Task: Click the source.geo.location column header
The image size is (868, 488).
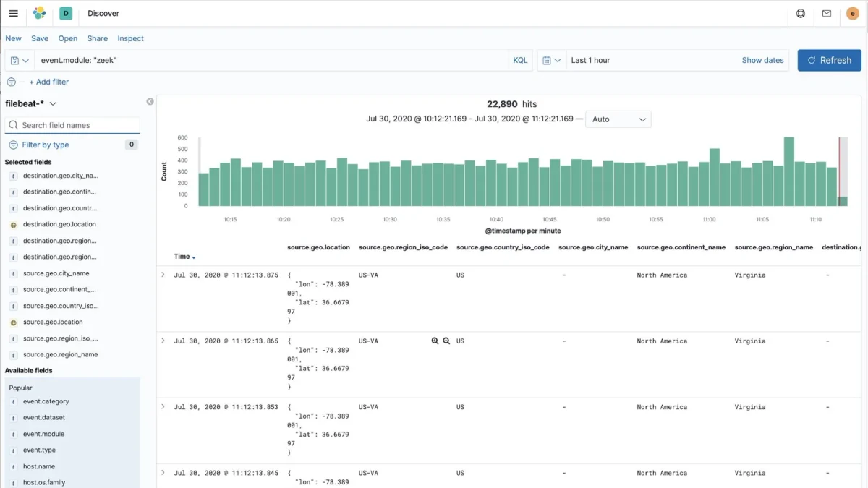Action: tap(318, 247)
